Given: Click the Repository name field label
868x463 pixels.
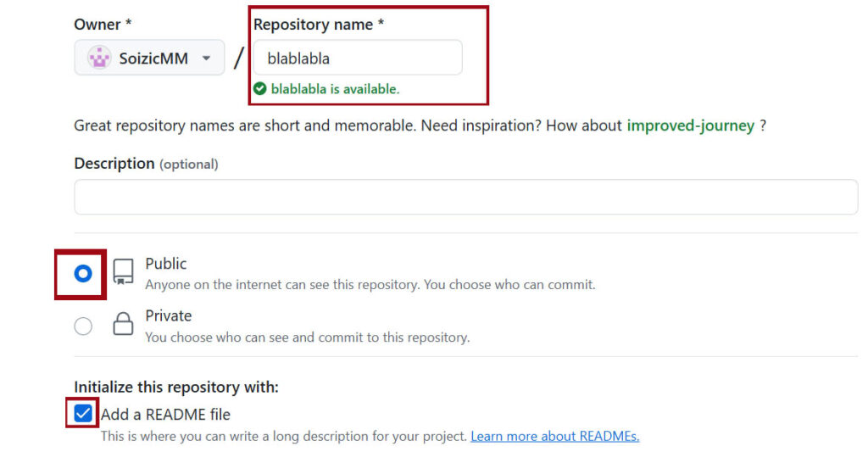Looking at the screenshot, I should click(319, 25).
